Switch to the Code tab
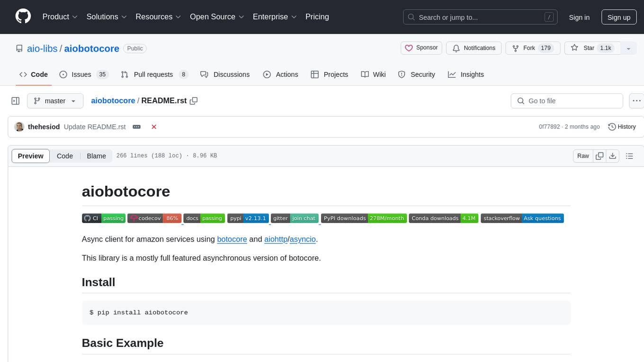 [x=34, y=74]
